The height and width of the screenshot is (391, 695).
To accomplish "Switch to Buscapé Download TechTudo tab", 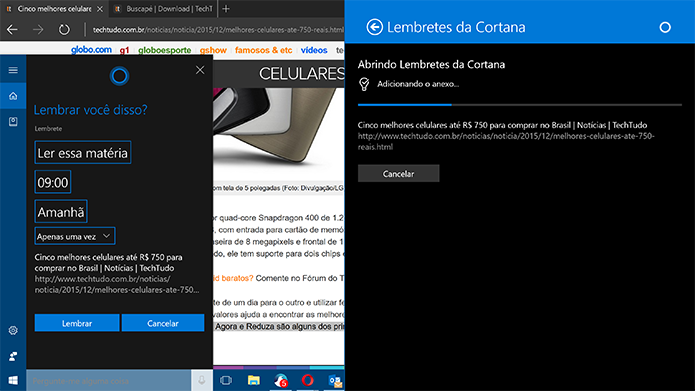I will (164, 9).
